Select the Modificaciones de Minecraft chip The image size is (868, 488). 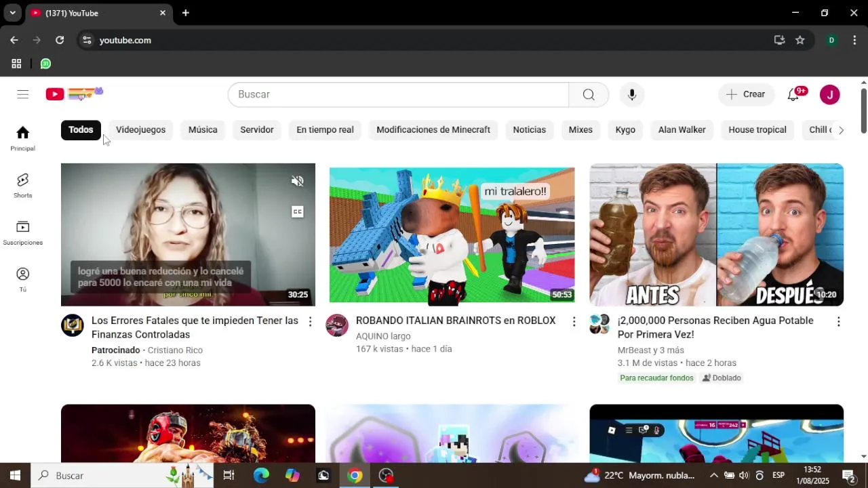point(433,130)
